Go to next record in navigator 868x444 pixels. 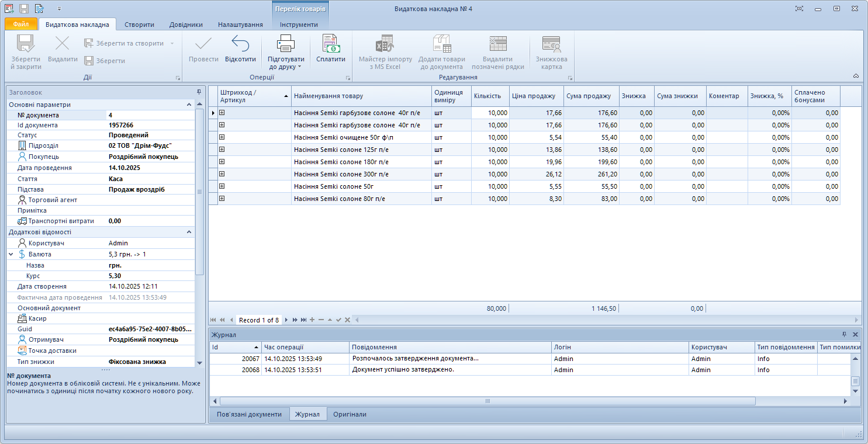coord(286,320)
